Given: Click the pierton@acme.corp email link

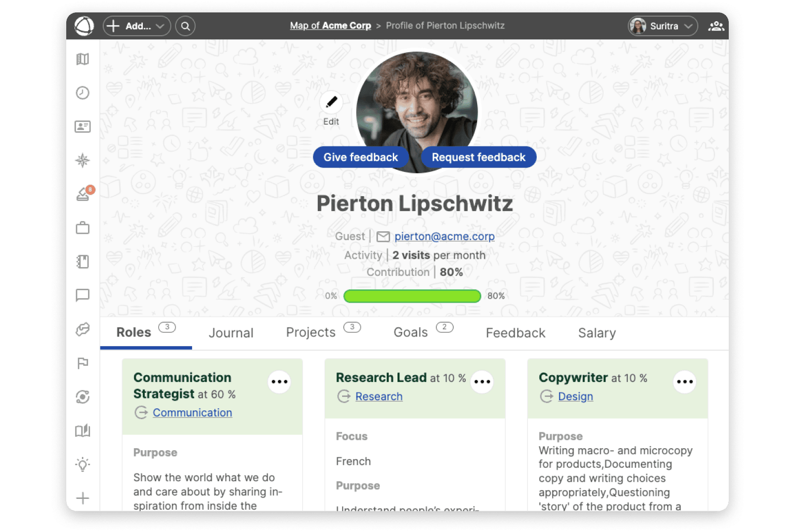Looking at the screenshot, I should (444, 237).
